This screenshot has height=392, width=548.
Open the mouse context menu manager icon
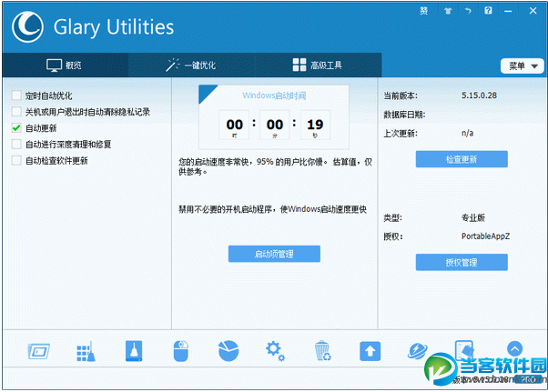[x=180, y=351]
